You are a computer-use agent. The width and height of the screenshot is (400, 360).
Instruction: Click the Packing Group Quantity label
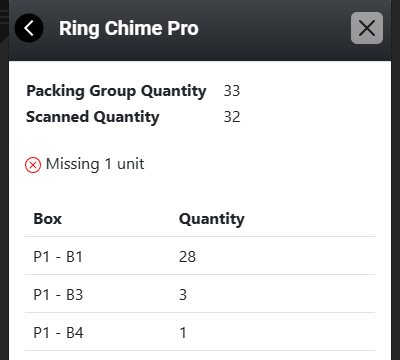coord(116,91)
